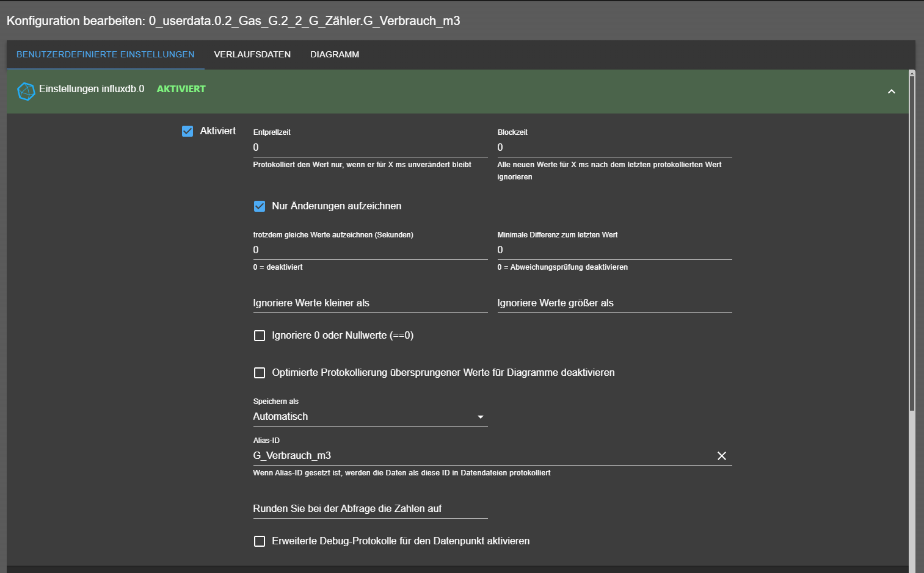This screenshot has height=573, width=924.
Task: Click hint '0 = Abweichungsprüfung deaktivieren'
Action: tap(562, 267)
